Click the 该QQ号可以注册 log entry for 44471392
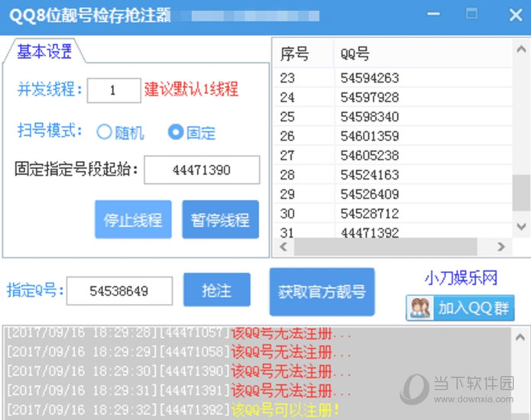 (x=173, y=409)
